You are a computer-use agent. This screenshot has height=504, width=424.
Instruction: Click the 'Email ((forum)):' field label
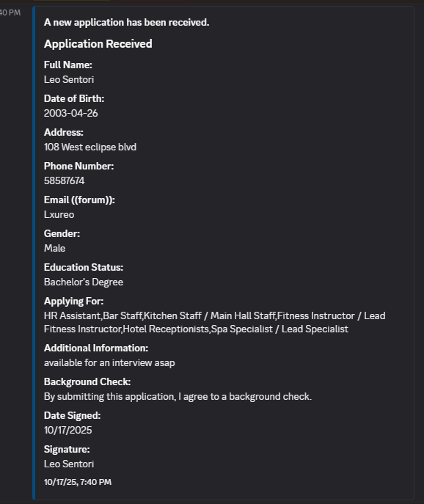[x=79, y=200]
